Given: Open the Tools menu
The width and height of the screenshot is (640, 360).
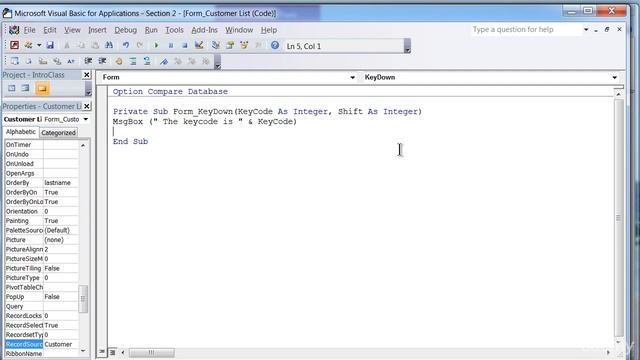Looking at the screenshot, I should (174, 30).
